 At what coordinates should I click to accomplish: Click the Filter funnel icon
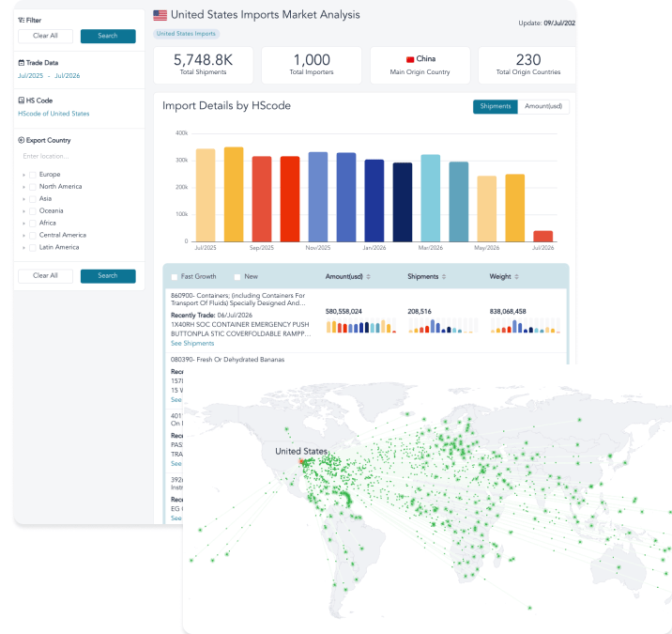21,20
